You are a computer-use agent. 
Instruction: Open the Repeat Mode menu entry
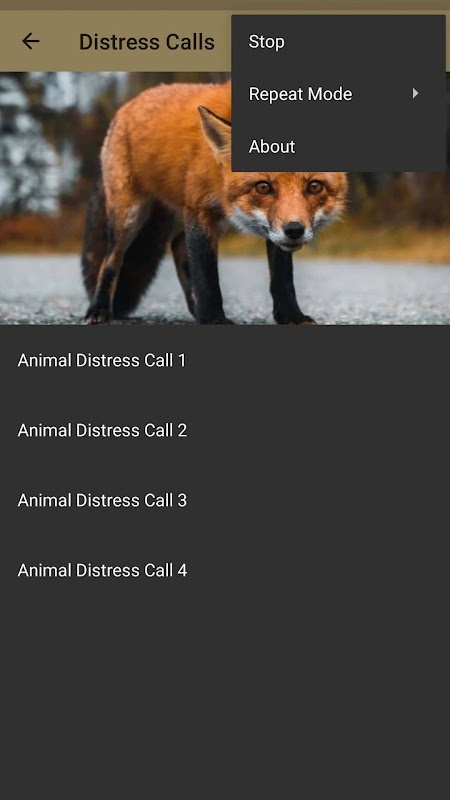(x=338, y=94)
